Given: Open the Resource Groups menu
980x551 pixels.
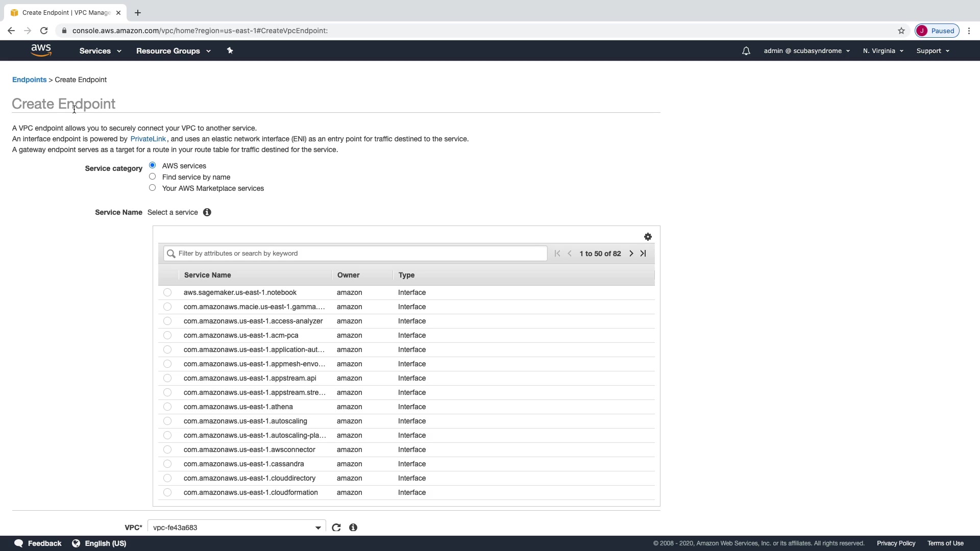Looking at the screenshot, I should point(173,51).
